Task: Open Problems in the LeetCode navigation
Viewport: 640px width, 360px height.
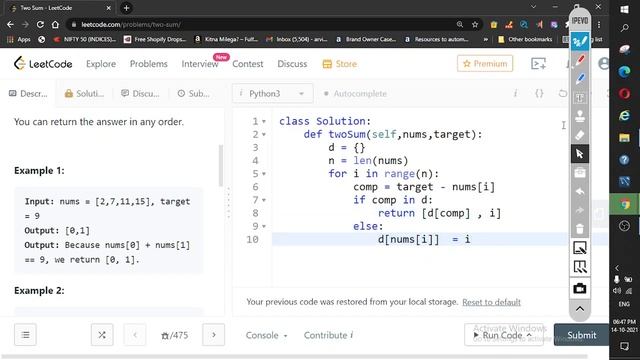Action: pyautogui.click(x=149, y=64)
